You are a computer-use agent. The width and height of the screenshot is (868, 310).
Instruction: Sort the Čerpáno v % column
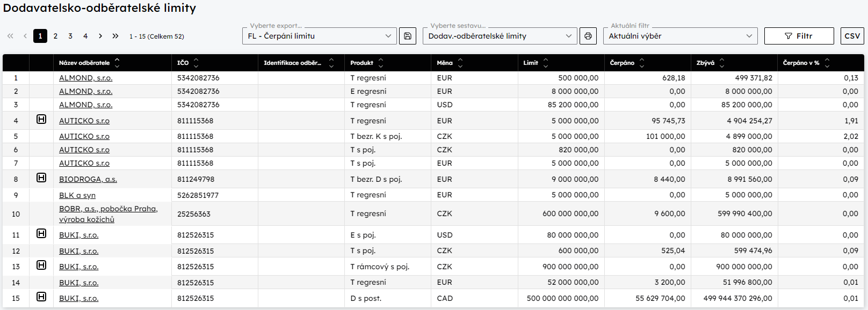click(827, 63)
